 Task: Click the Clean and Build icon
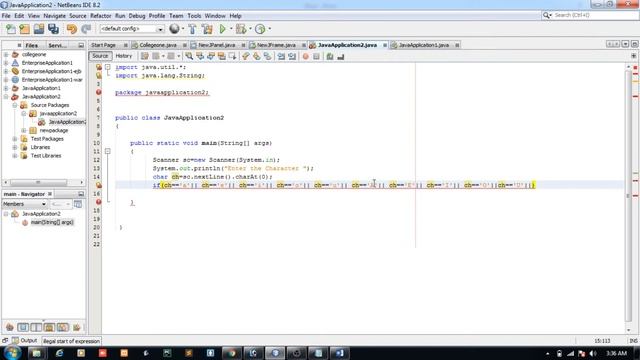click(207, 29)
